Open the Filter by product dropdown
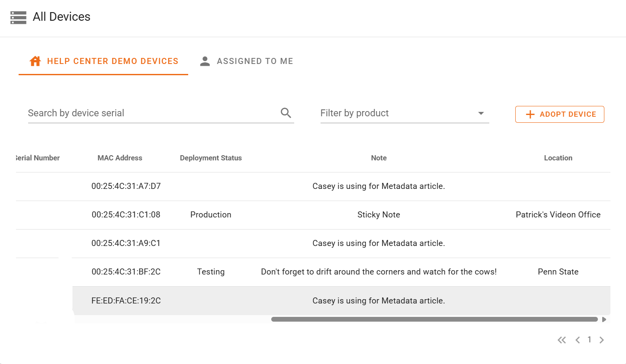 click(x=404, y=113)
